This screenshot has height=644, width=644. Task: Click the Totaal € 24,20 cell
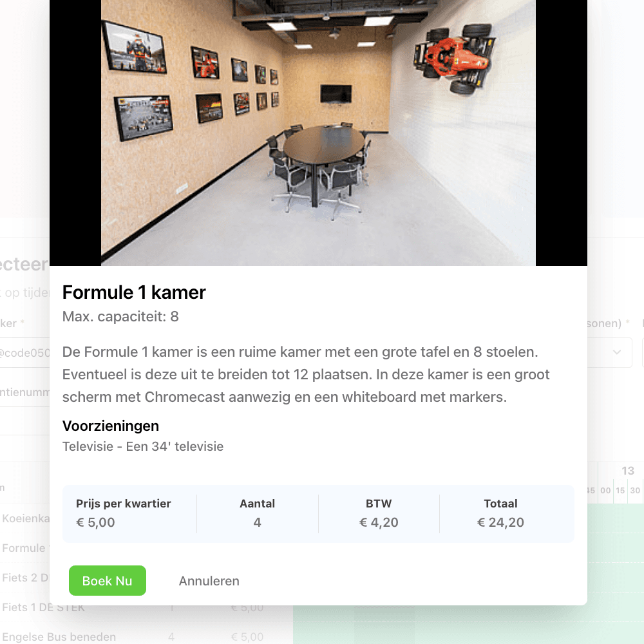click(500, 513)
